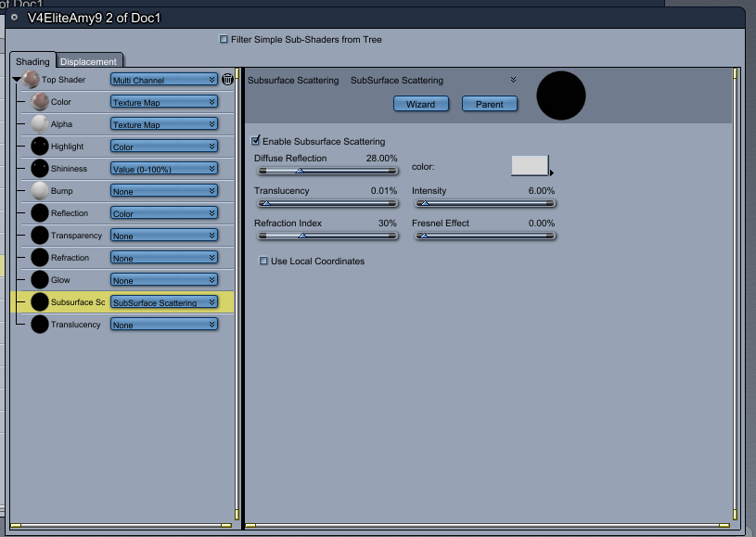Open the Translucency None dropdown in tree
756x537 pixels.
(x=164, y=325)
